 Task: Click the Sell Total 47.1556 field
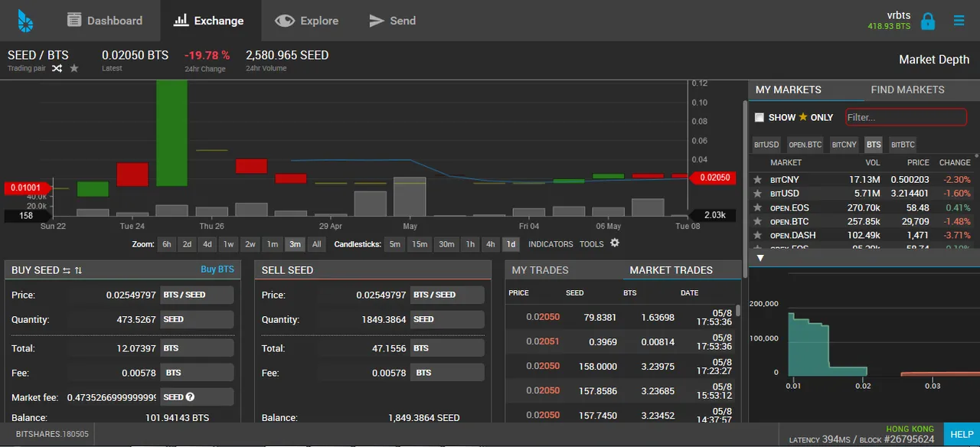(364, 348)
